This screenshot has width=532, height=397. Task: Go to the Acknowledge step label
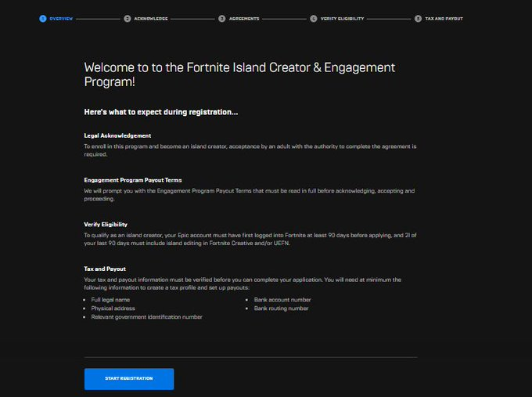pyautogui.click(x=151, y=19)
